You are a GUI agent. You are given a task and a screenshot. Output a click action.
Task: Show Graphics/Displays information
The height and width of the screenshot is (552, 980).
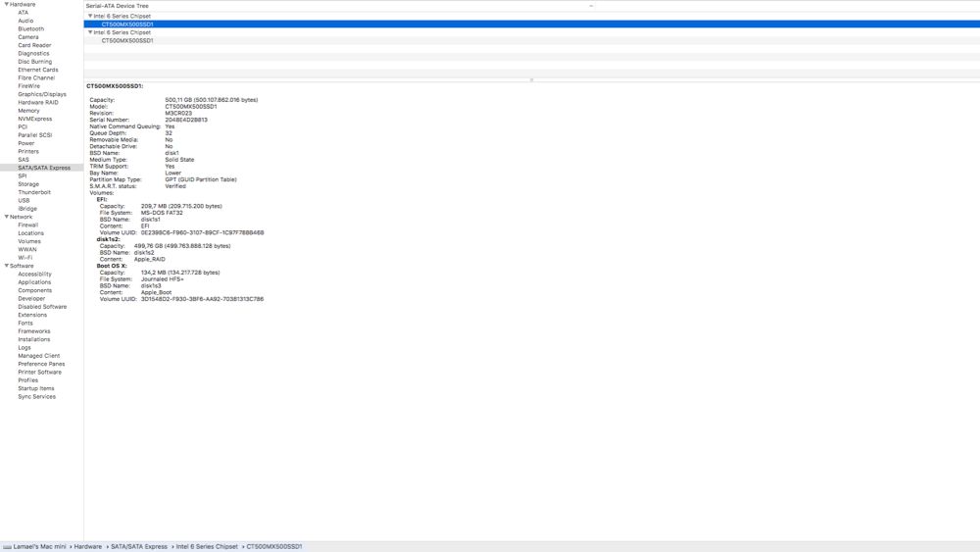[x=42, y=94]
